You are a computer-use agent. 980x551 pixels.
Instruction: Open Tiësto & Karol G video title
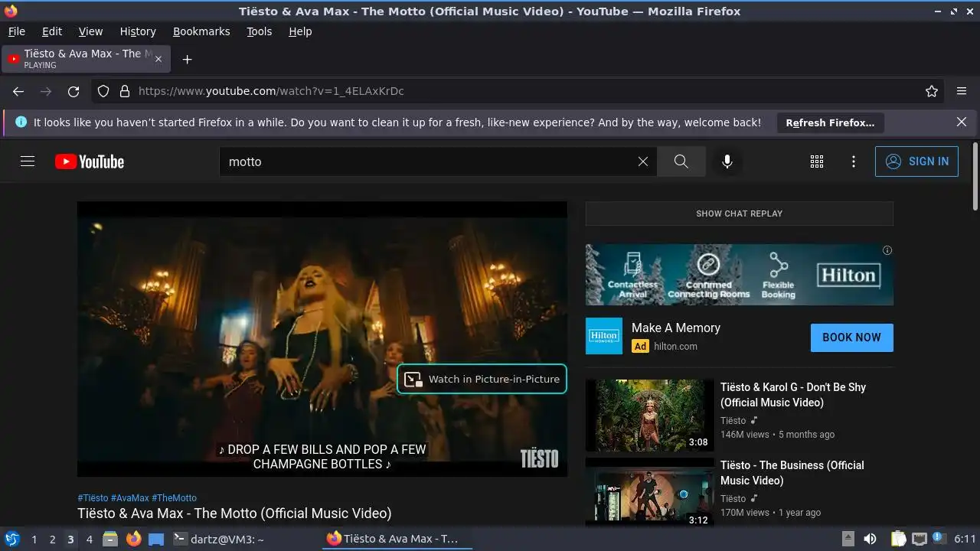coord(793,395)
